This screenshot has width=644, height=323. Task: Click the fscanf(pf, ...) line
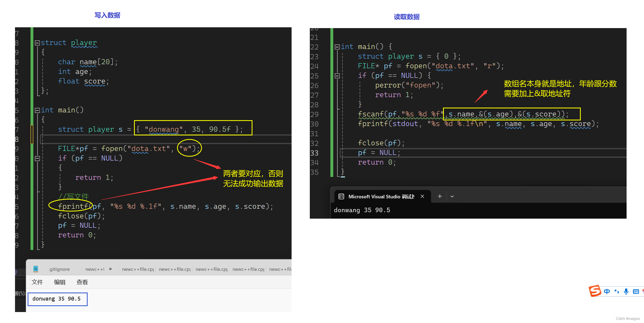tap(463, 114)
